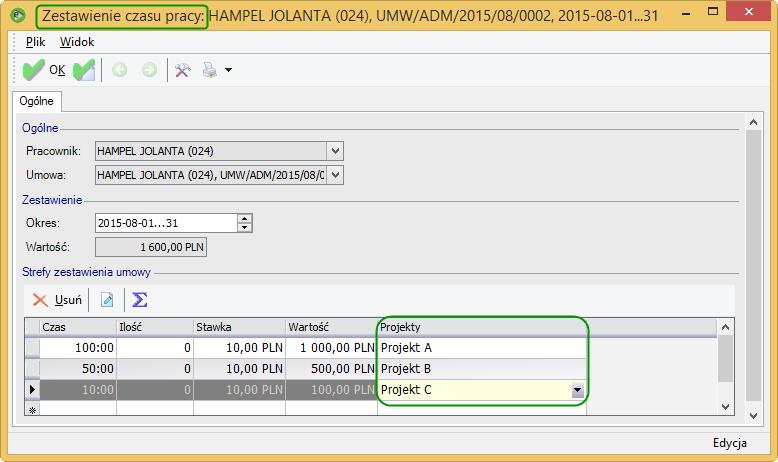Open the Plik menu
The height and width of the screenshot is (462, 778).
(x=35, y=42)
